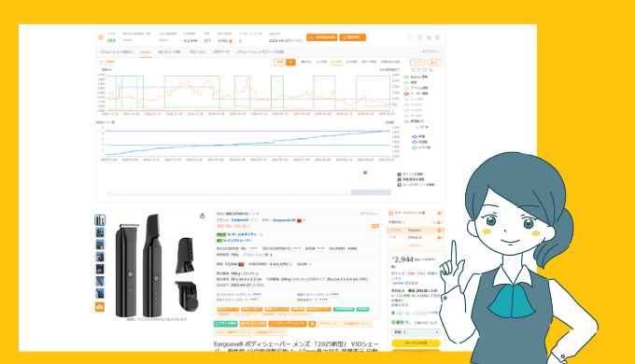Toggle the third checkbox below the chart legend
Viewport: 635px width, 364px height.
click(x=400, y=185)
